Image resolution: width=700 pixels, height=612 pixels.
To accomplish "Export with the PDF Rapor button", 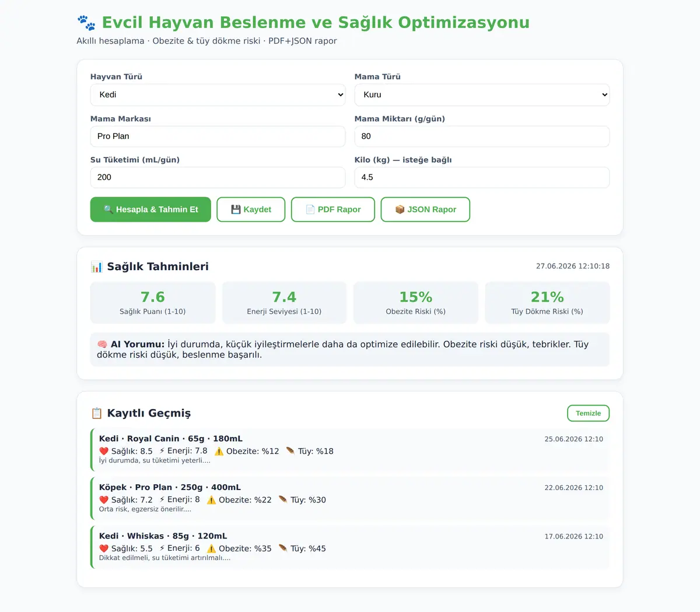I will tap(333, 209).
